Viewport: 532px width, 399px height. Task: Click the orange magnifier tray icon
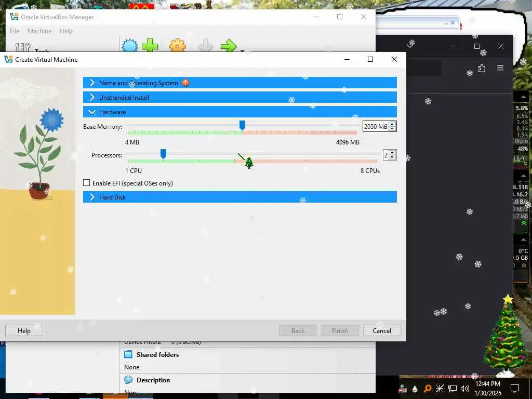click(428, 389)
